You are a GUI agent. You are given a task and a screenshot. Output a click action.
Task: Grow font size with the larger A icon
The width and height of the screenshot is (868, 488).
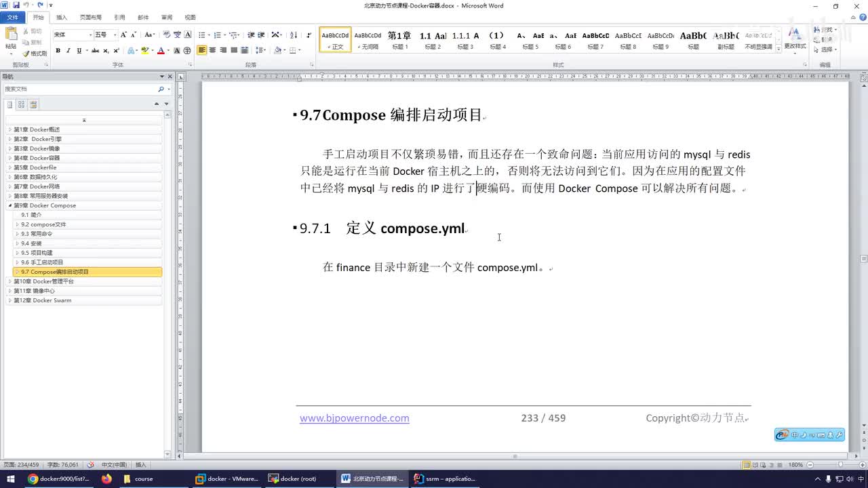pos(123,35)
